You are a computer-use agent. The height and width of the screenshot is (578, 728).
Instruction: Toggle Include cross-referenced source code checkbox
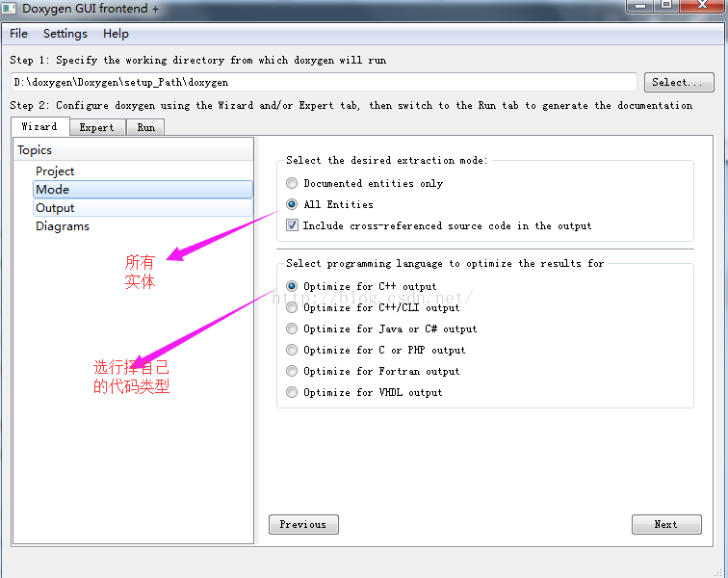(439, 225)
